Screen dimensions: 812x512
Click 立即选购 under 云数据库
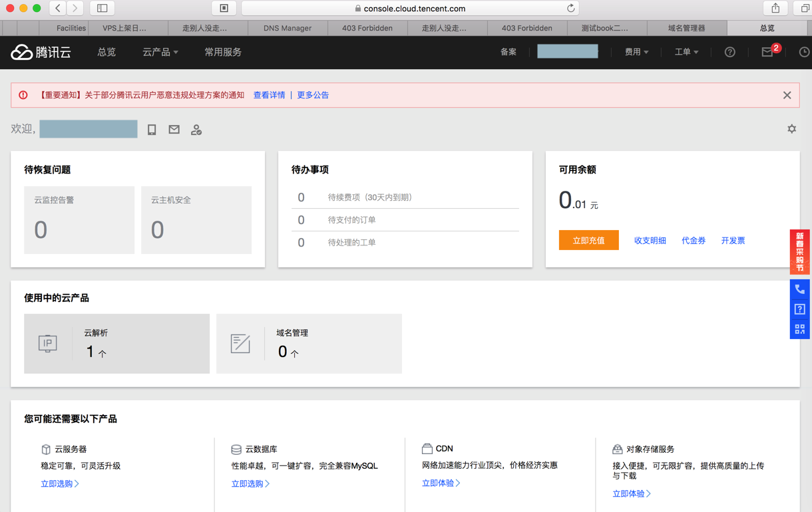click(x=250, y=483)
